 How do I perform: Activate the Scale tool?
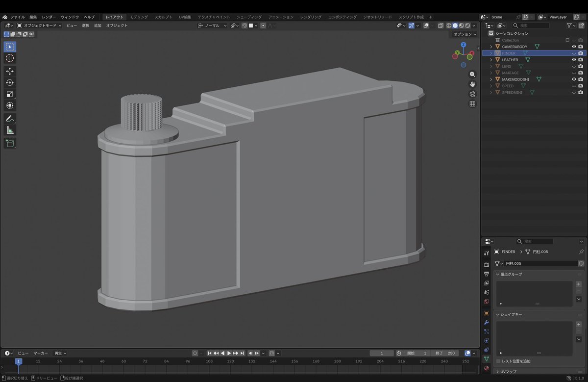click(10, 93)
